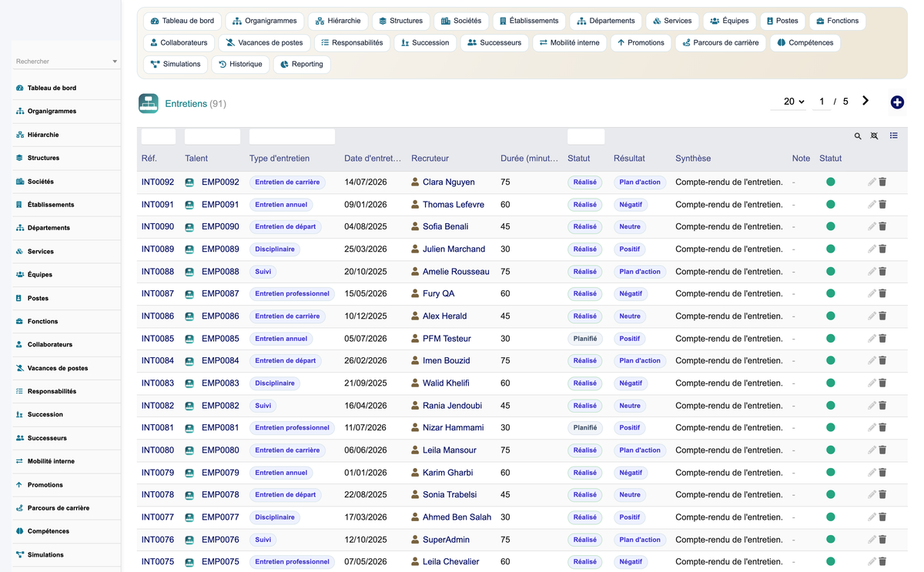The width and height of the screenshot is (924, 572).
Task: Open reference link INT0092
Action: point(158,182)
